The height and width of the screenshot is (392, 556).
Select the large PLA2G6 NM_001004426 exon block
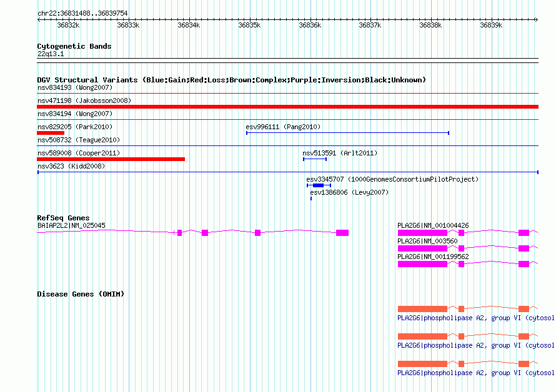pyautogui.click(x=422, y=233)
